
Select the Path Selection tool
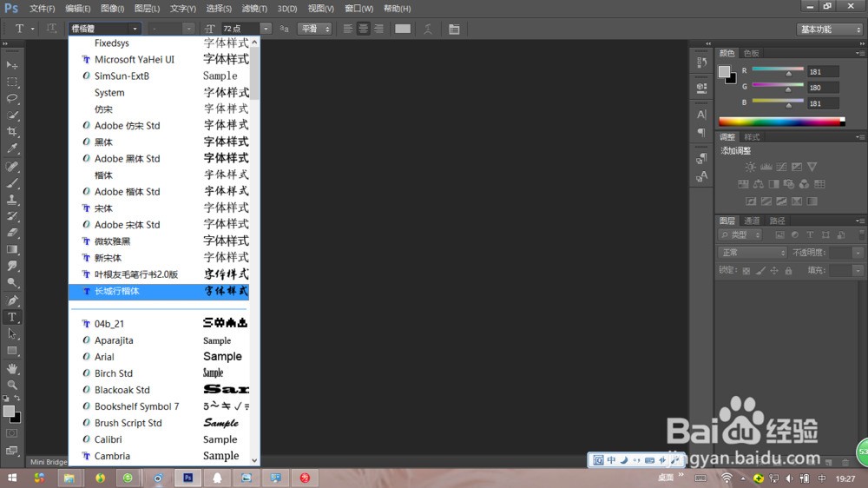[11, 333]
